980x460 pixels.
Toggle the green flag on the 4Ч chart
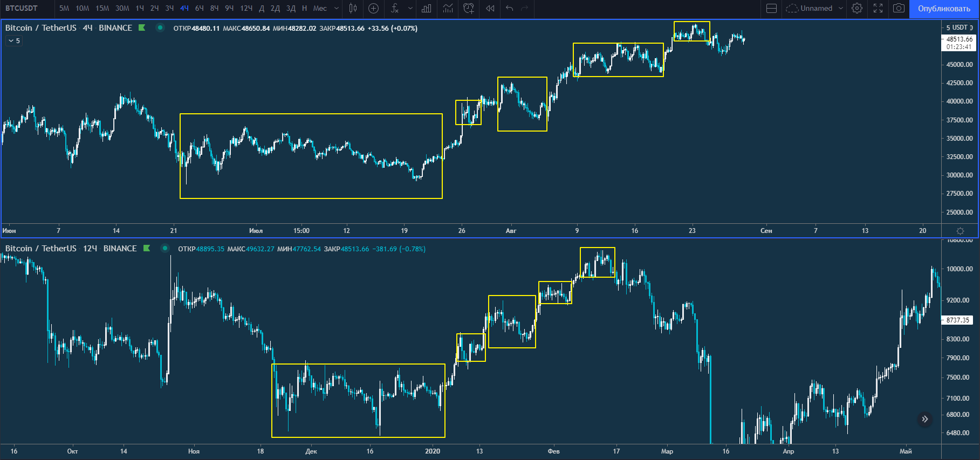coord(142,28)
